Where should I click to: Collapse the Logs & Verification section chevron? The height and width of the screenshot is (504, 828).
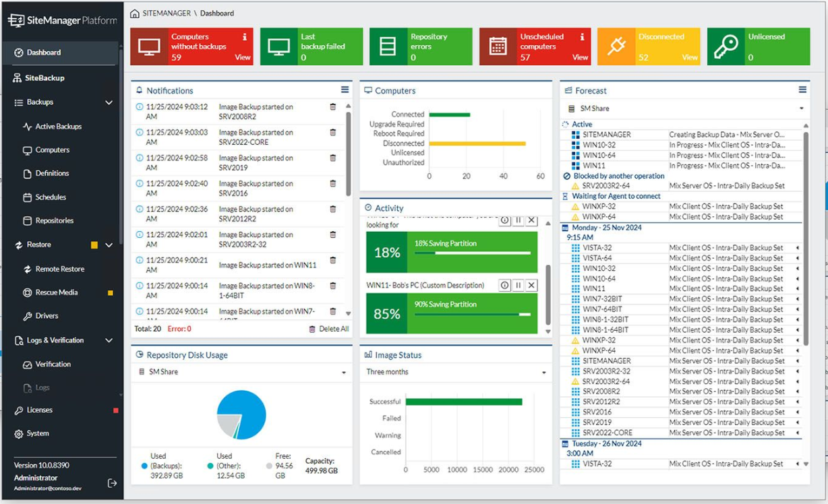pyautogui.click(x=109, y=341)
